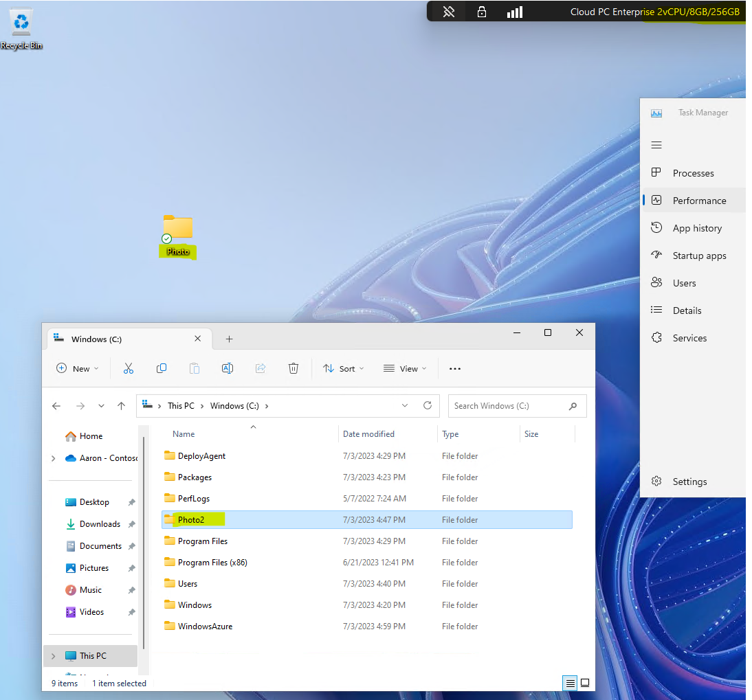The image size is (752, 700).
Task: Click the pin toolbar icon in Cloud PC bar
Action: (449, 12)
